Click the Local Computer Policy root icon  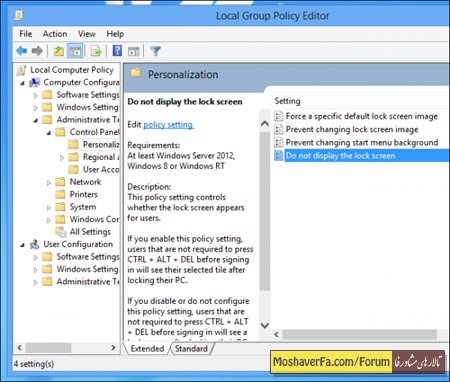coord(22,70)
